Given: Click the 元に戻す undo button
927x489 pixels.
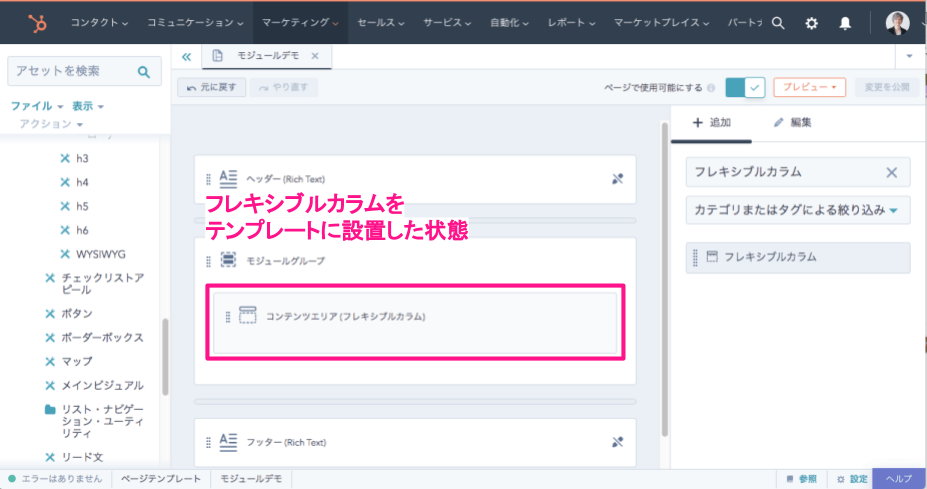Looking at the screenshot, I should [211, 88].
